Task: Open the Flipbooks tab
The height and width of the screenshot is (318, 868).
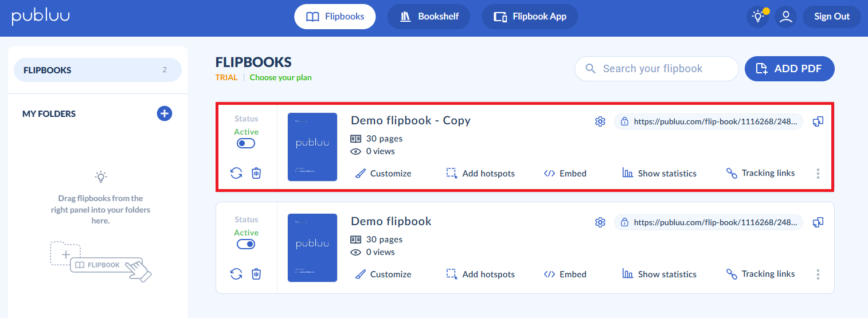Action: click(x=335, y=17)
